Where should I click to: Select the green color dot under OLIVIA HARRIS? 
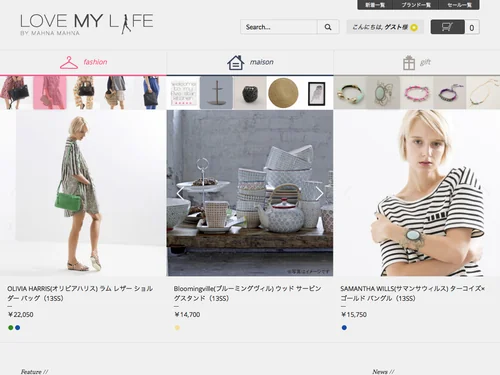[11, 328]
